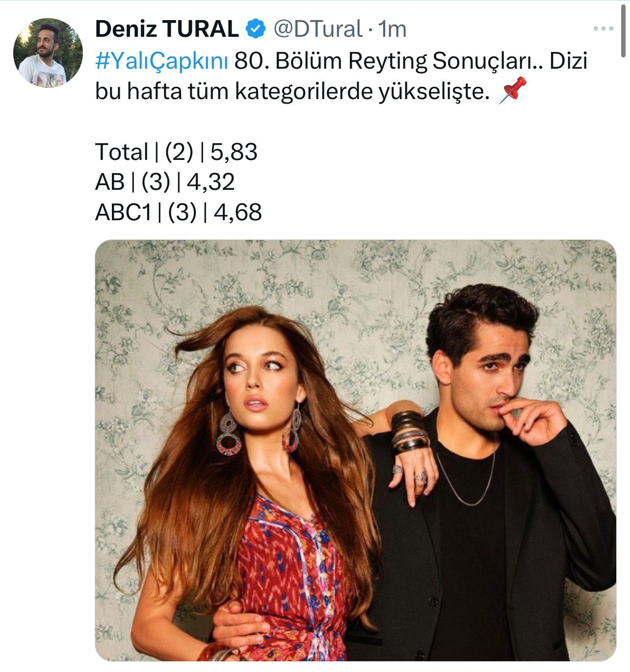Image resolution: width=630 pixels, height=672 pixels.
Task: Click the red pushpin emoji
Action: point(512,91)
